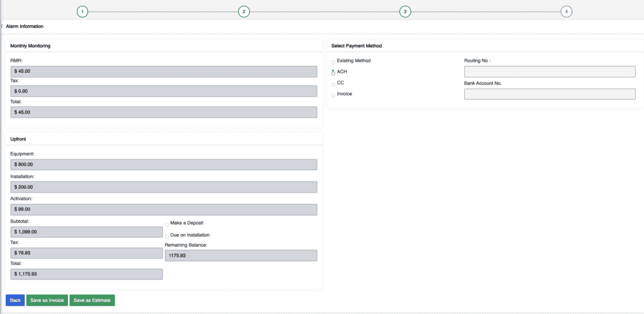
Task: Jump to step 2 circle
Action: tap(244, 12)
